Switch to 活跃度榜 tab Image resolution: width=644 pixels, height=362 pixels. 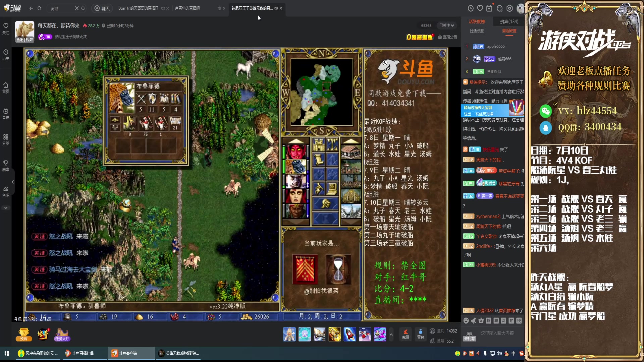pyautogui.click(x=477, y=22)
